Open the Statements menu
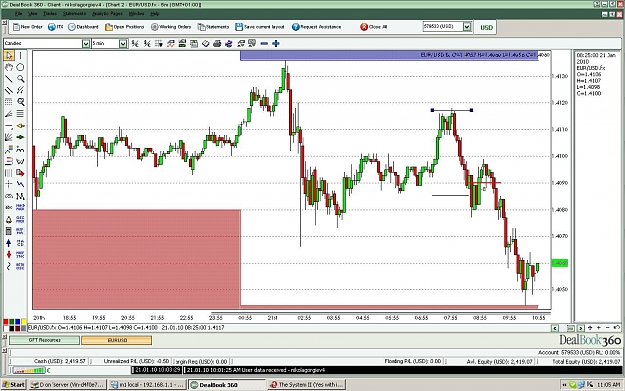 click(74, 14)
